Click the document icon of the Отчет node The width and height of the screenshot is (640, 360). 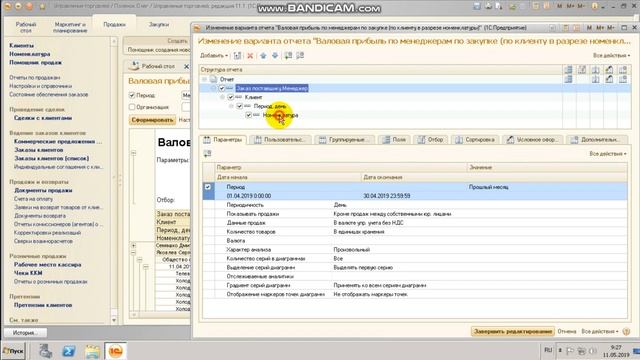(x=213, y=79)
